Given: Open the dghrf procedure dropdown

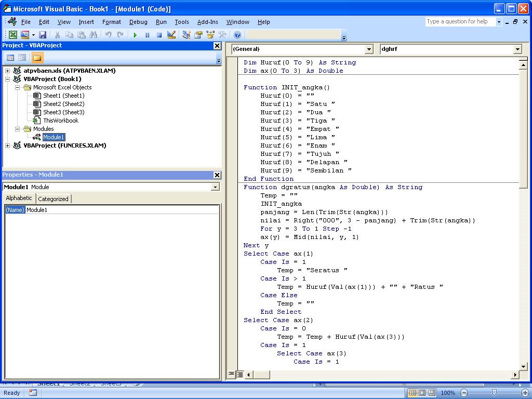Looking at the screenshot, I should 517,49.
